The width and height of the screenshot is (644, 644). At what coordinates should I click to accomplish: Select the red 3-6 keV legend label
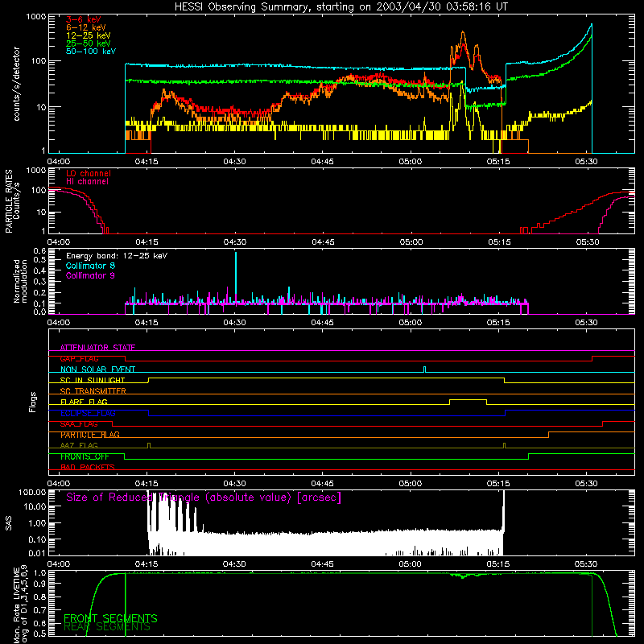click(x=84, y=19)
